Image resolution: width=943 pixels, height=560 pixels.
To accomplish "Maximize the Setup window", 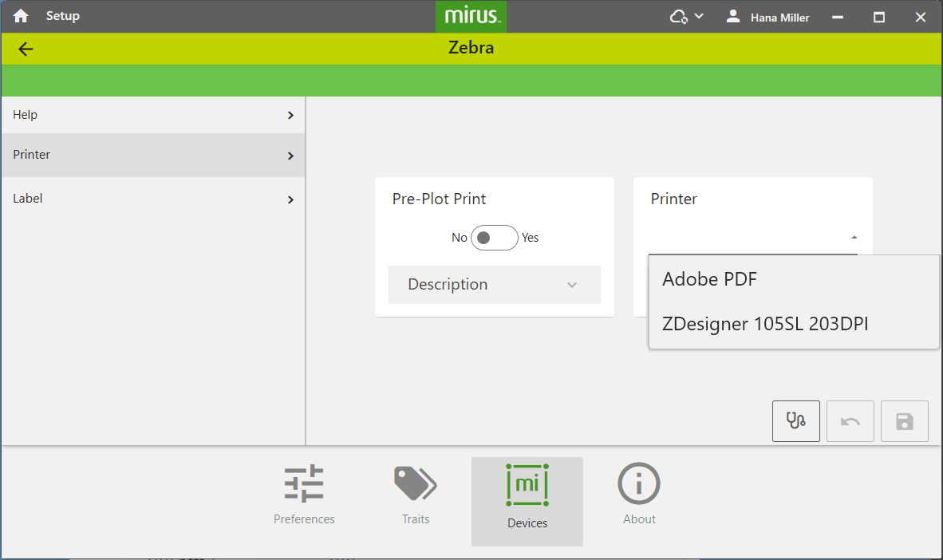I will [x=878, y=17].
